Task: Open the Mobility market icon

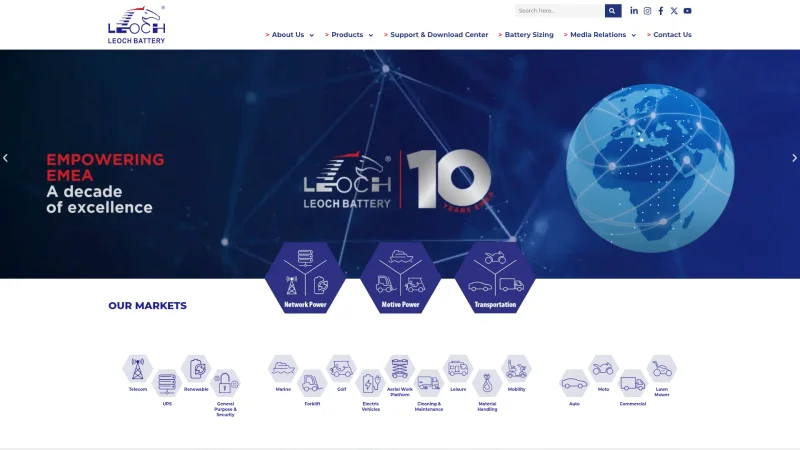Action: point(516,369)
